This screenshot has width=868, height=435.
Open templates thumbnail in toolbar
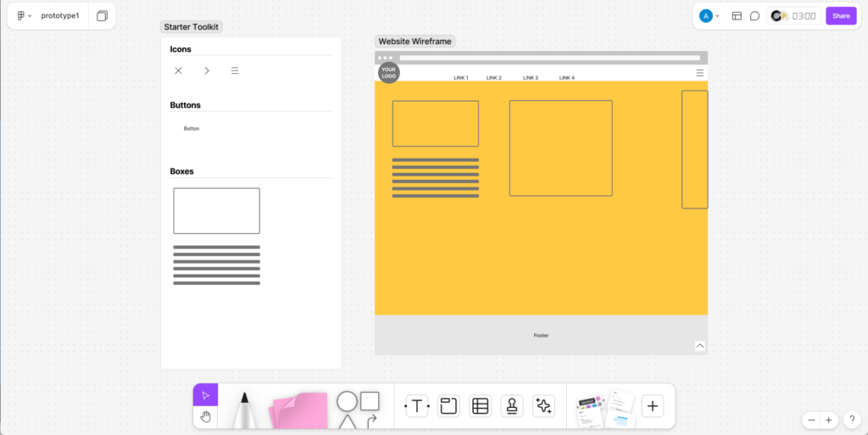[605, 408]
